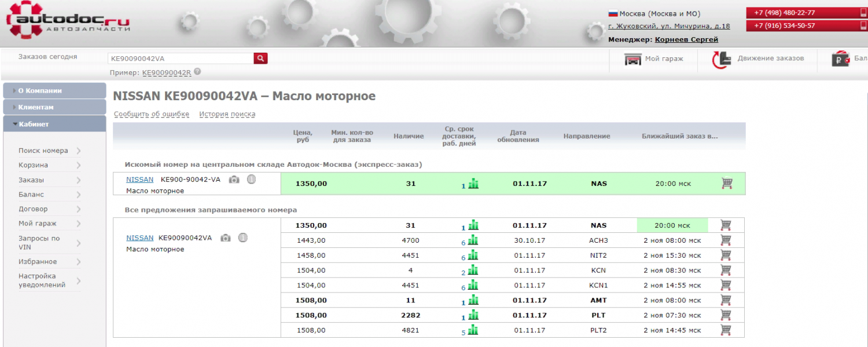The width and height of the screenshot is (868, 347).
Task: Click price 1458,00 in NIT2 row
Action: tap(311, 255)
